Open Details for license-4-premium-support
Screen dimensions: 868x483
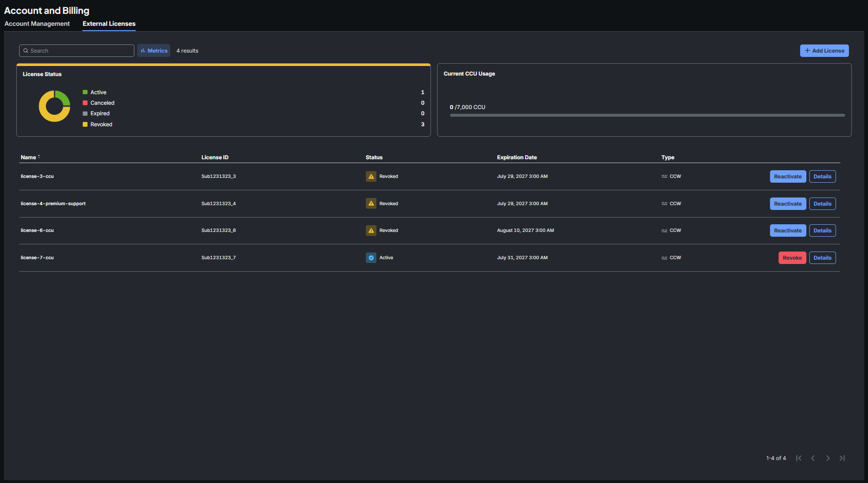(823, 204)
